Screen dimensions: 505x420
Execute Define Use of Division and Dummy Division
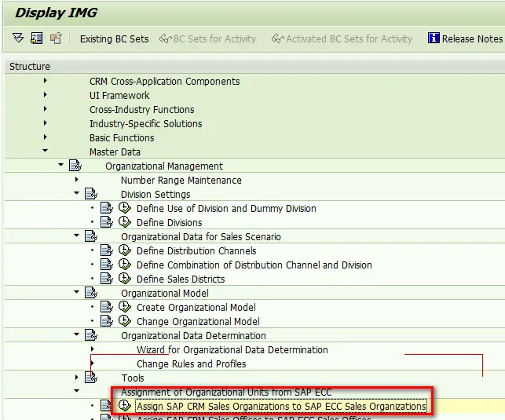[125, 208]
